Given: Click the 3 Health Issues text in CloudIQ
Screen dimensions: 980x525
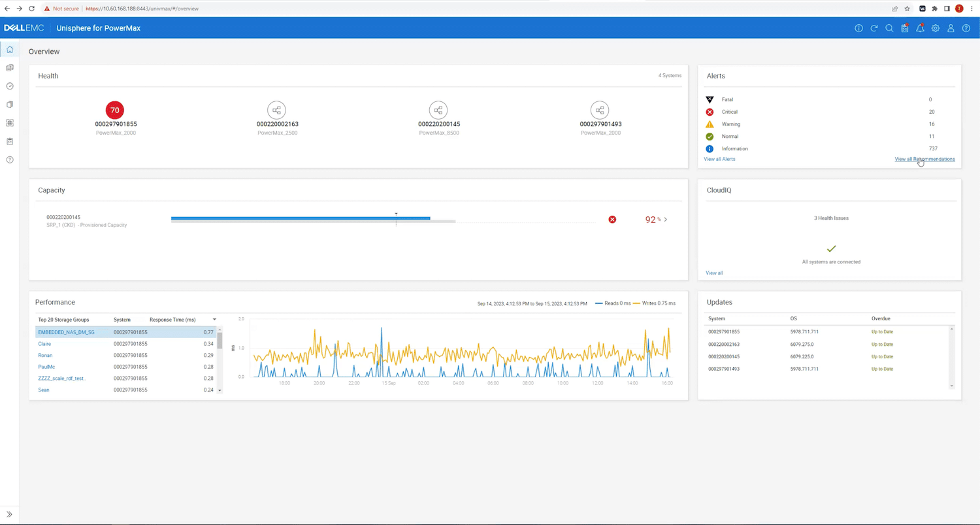Looking at the screenshot, I should tap(831, 218).
